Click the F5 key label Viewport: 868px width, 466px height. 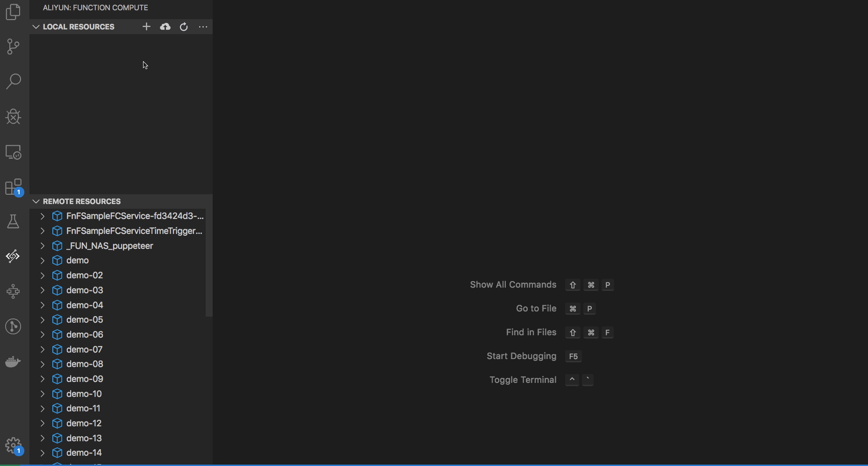[x=574, y=356]
